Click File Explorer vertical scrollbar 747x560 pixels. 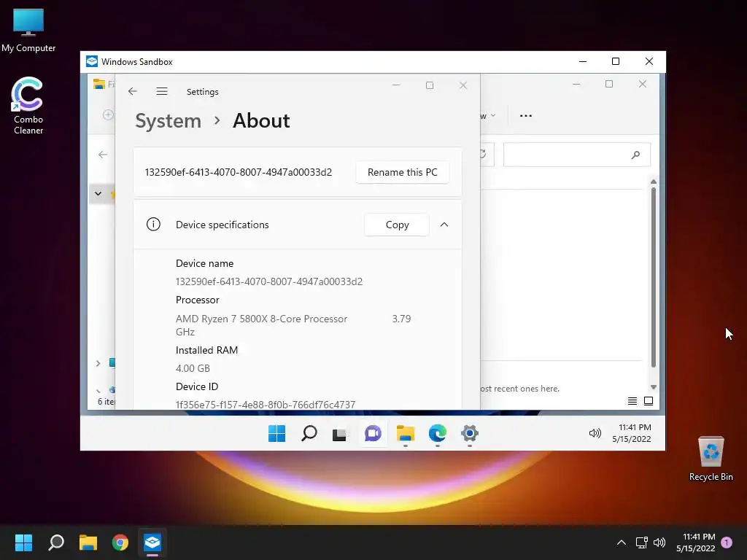pos(653,277)
